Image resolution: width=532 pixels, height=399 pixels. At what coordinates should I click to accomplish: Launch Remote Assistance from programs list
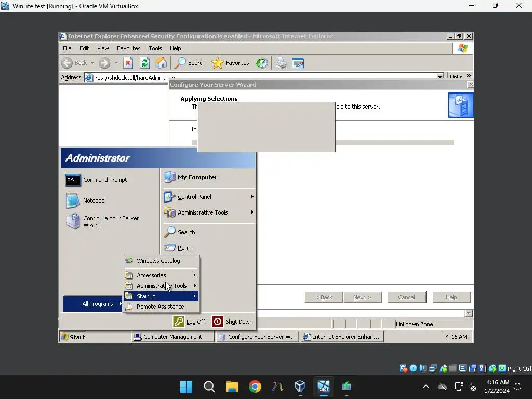[161, 307]
